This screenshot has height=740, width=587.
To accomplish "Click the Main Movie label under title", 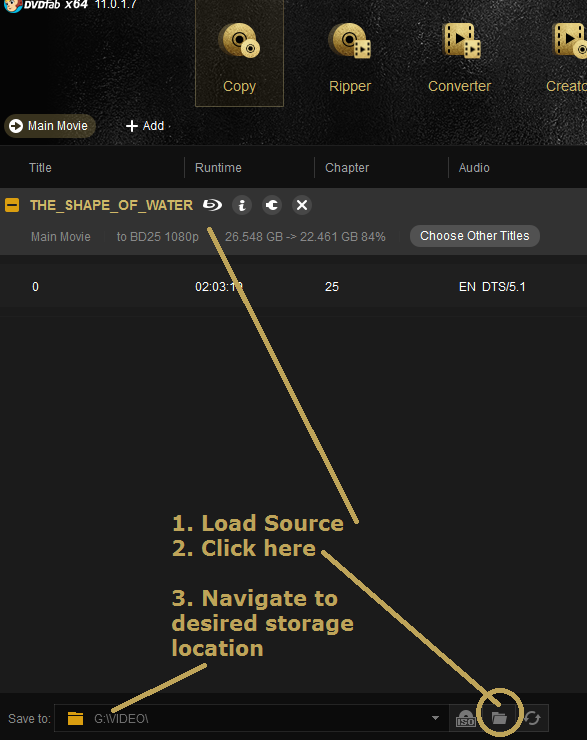I will 61,237.
